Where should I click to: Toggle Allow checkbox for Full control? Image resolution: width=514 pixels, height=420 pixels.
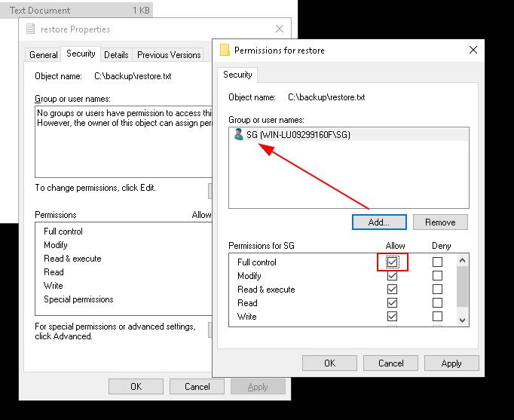pyautogui.click(x=392, y=262)
